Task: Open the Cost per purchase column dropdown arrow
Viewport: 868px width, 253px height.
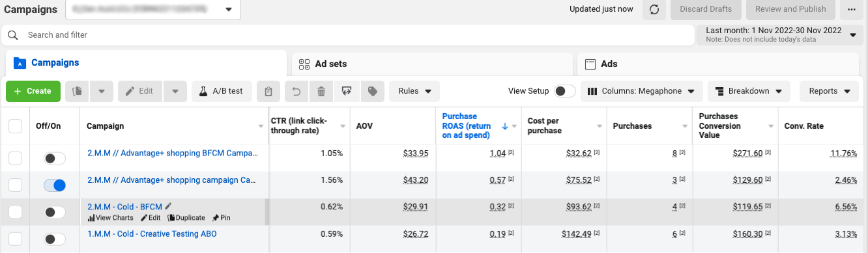Action: click(x=600, y=126)
